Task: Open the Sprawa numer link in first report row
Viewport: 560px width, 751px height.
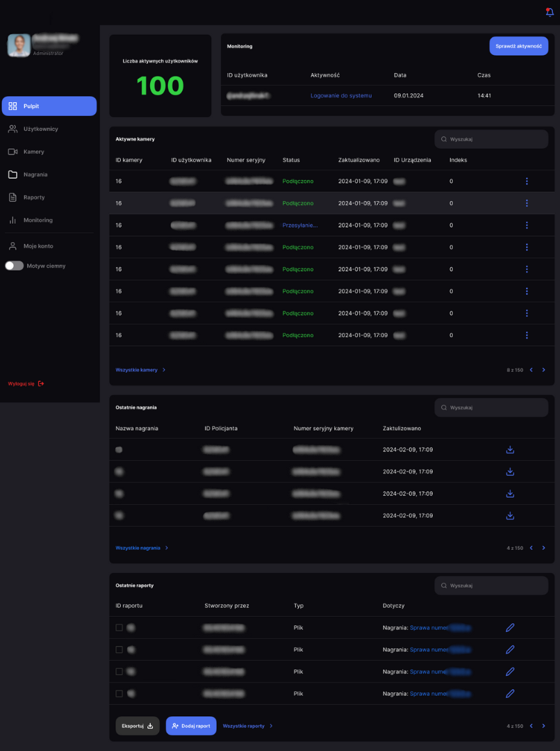Action: coord(440,627)
